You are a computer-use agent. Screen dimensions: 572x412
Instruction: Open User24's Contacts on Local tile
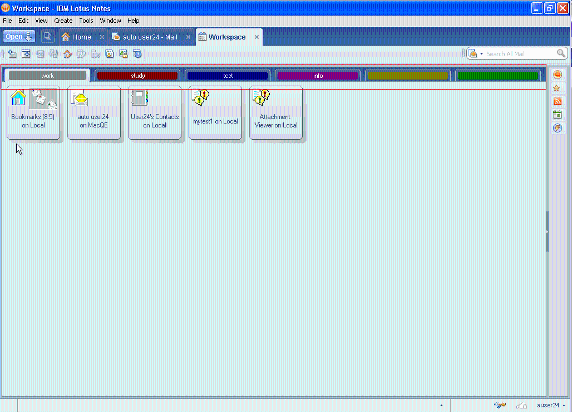tap(155, 113)
